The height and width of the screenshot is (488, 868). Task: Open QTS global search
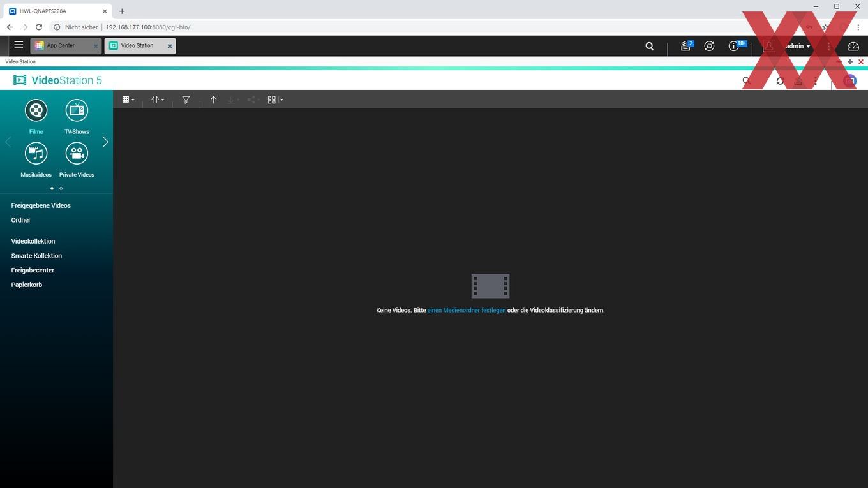[650, 46]
